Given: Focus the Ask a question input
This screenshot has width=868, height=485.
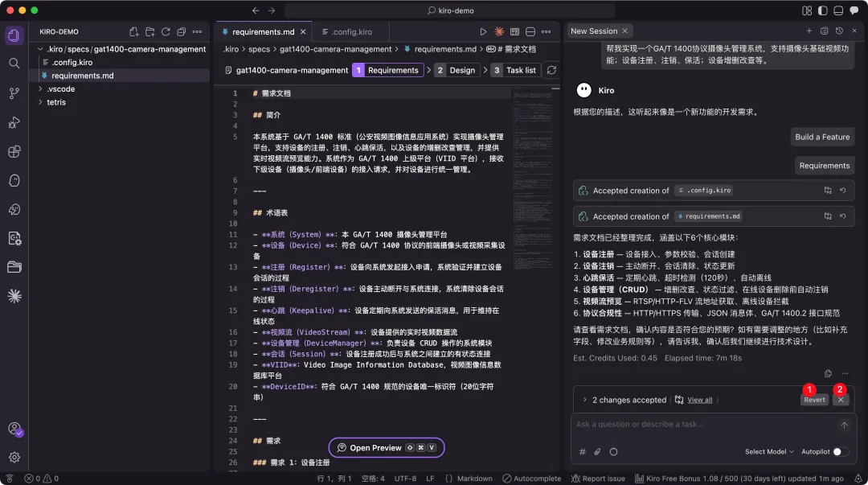Looking at the screenshot, I should [706, 425].
